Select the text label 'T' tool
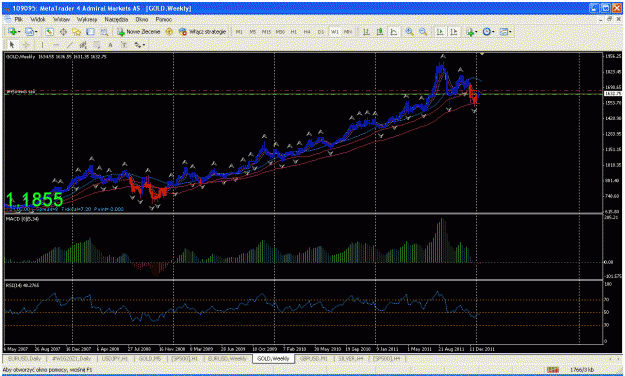The image size is (625, 376). tap(124, 45)
